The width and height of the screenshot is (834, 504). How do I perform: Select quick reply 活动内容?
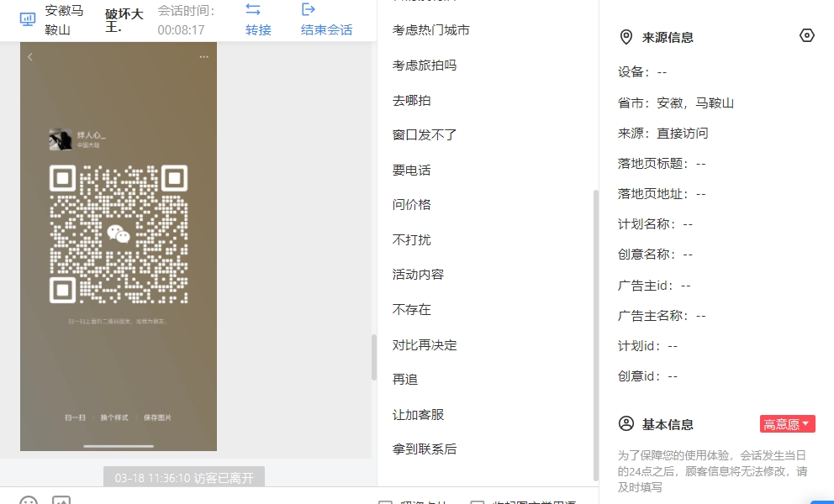418,275
